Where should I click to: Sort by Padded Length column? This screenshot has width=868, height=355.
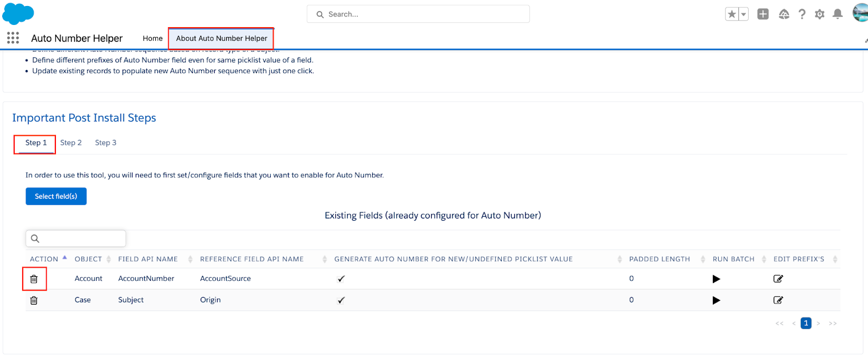pos(667,259)
